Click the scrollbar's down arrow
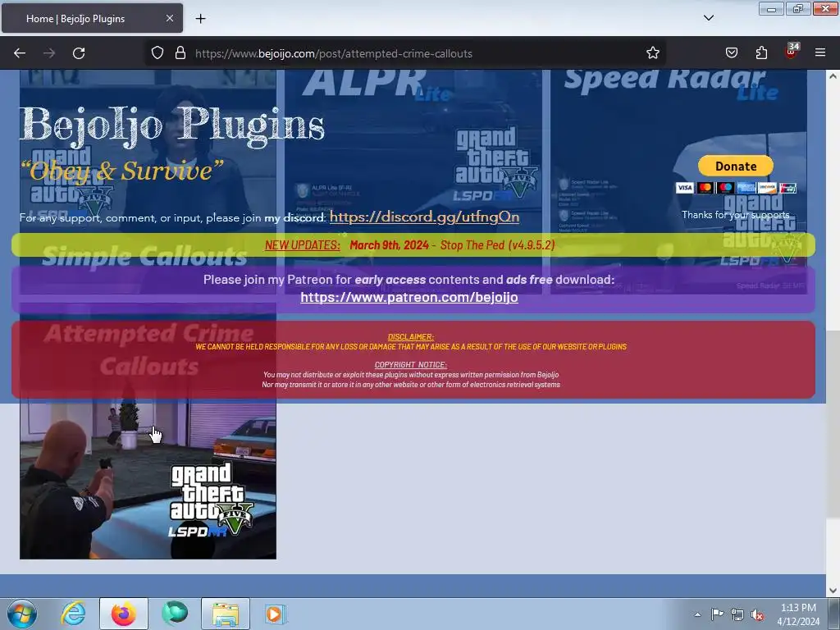 (x=833, y=591)
